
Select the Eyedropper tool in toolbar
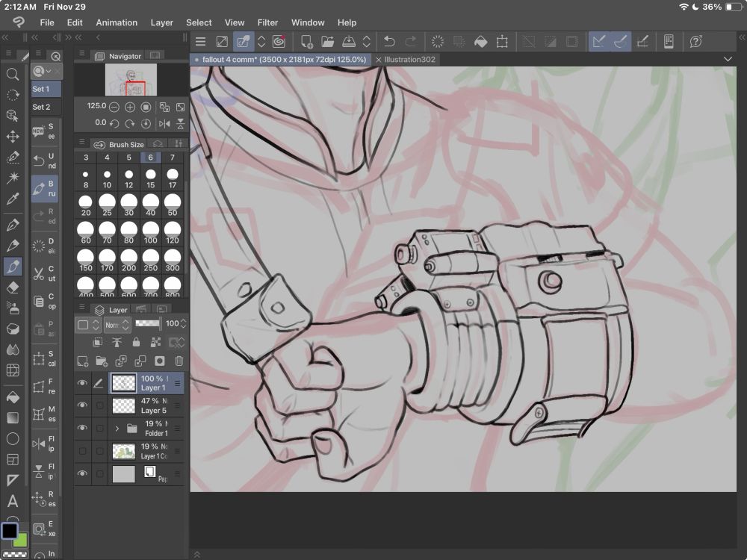click(x=13, y=199)
